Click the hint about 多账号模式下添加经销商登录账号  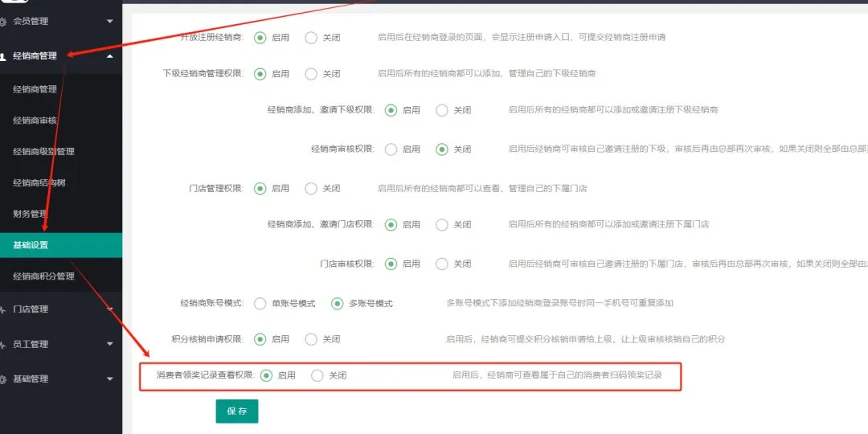(x=559, y=303)
